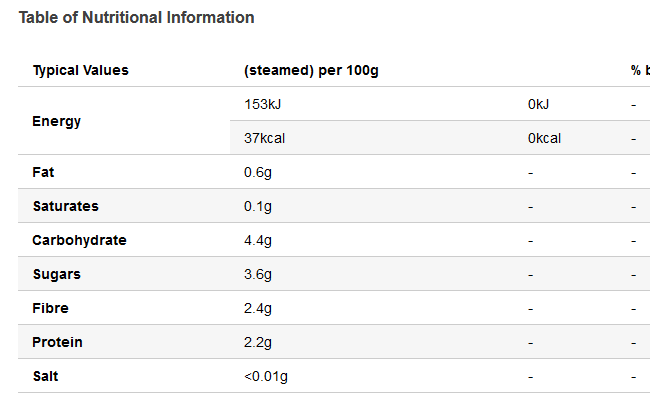Select the Salt row label
650x415 pixels.
coord(46,376)
